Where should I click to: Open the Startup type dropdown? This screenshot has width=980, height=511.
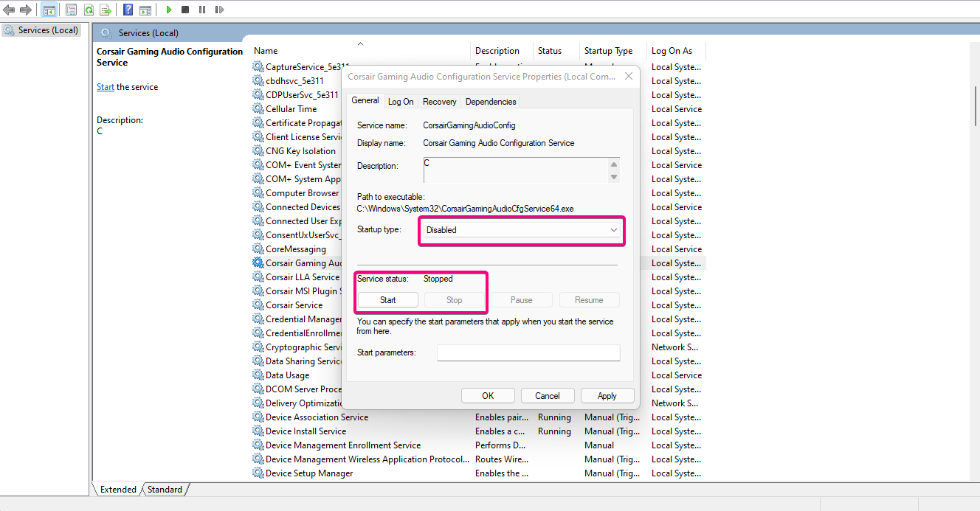tap(522, 230)
